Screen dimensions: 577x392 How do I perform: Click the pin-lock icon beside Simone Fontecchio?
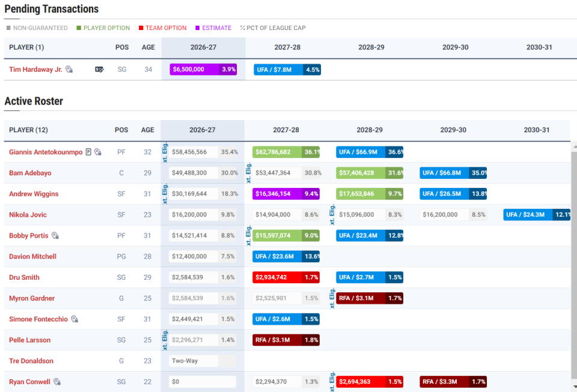tap(75, 319)
